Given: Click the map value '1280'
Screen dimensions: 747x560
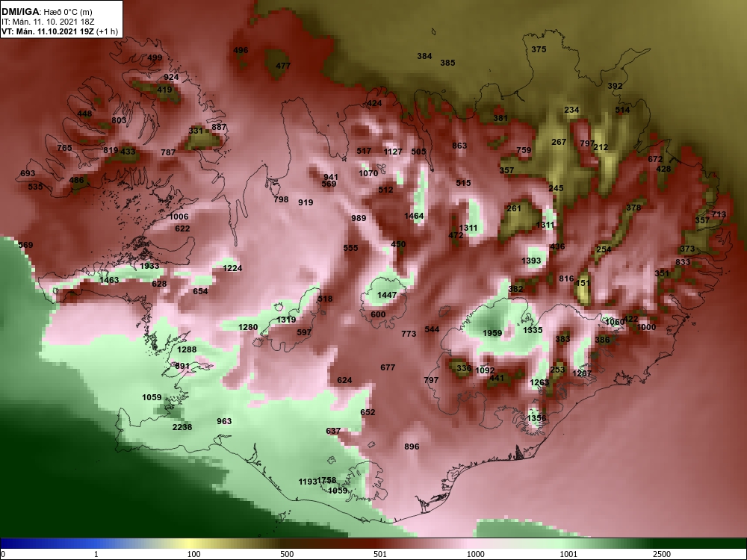Looking at the screenshot, I should tap(248, 327).
